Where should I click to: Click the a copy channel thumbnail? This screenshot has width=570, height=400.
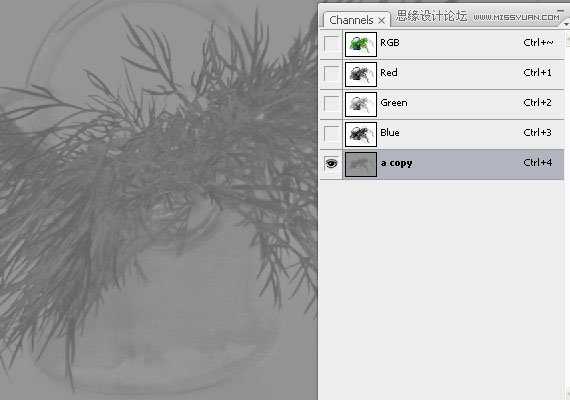[x=361, y=164]
